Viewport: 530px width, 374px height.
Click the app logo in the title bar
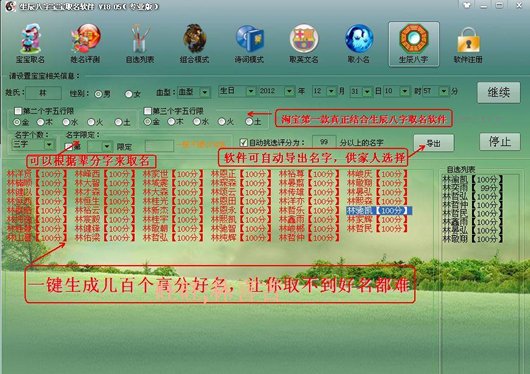[x=10, y=6]
